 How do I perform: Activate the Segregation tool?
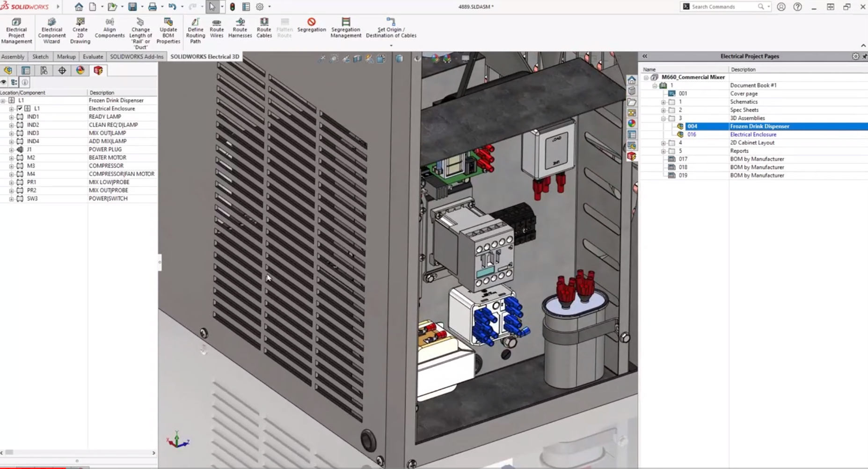click(x=311, y=25)
